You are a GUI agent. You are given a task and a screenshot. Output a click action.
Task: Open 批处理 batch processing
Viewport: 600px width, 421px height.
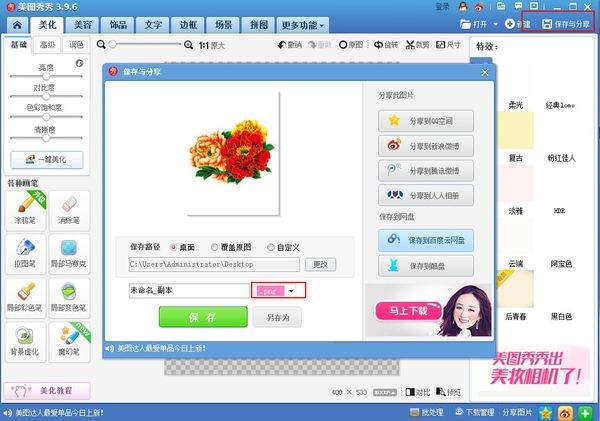click(426, 412)
